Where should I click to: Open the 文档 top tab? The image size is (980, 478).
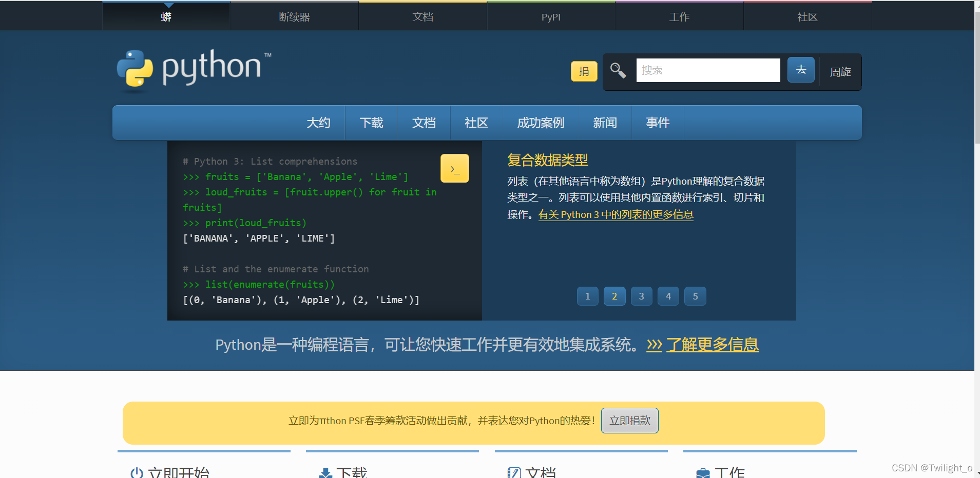[423, 17]
